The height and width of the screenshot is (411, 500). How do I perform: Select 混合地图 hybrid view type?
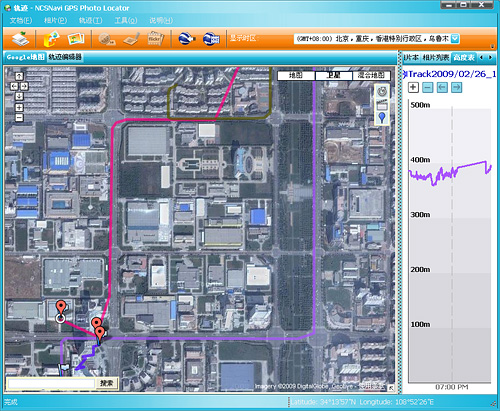[x=371, y=75]
